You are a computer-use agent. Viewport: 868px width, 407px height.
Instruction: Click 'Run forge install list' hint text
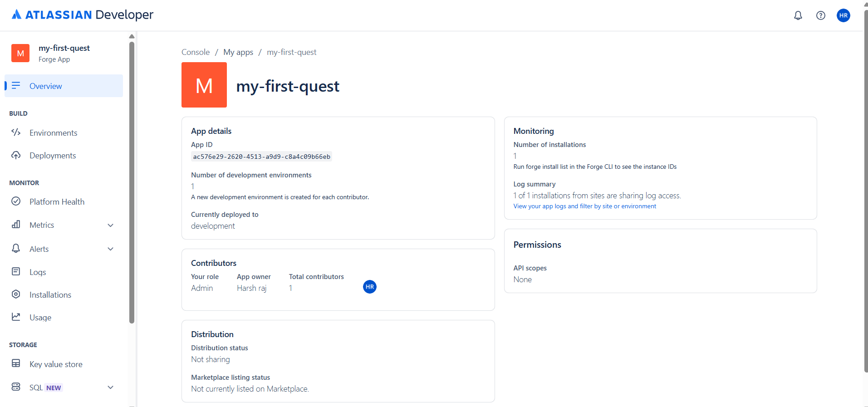(x=595, y=167)
